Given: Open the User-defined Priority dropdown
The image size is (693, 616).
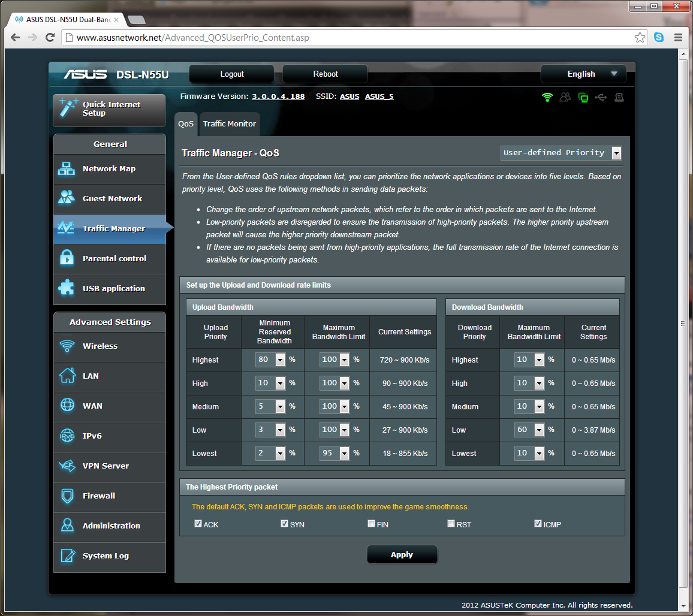Looking at the screenshot, I should (616, 153).
